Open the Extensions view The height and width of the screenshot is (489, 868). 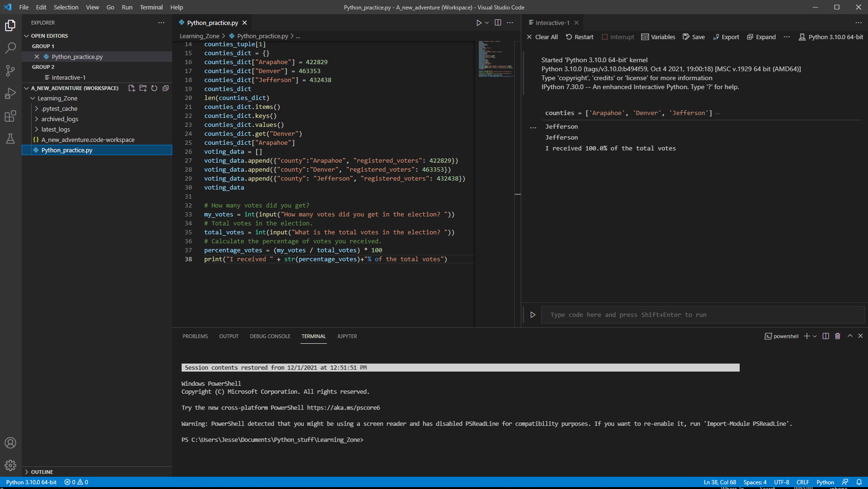coord(10,116)
